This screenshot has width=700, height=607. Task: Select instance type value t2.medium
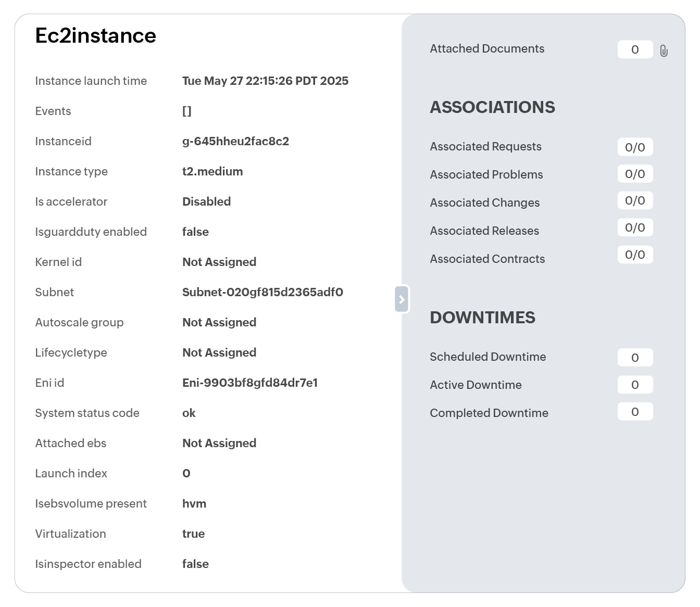213,171
